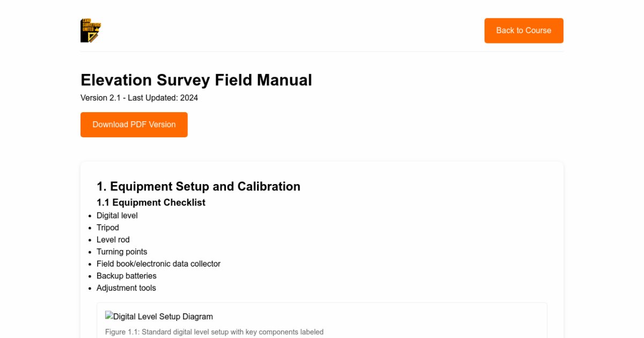The width and height of the screenshot is (644, 338).
Task: Select the 'Backup batteries' list item
Action: 127,276
